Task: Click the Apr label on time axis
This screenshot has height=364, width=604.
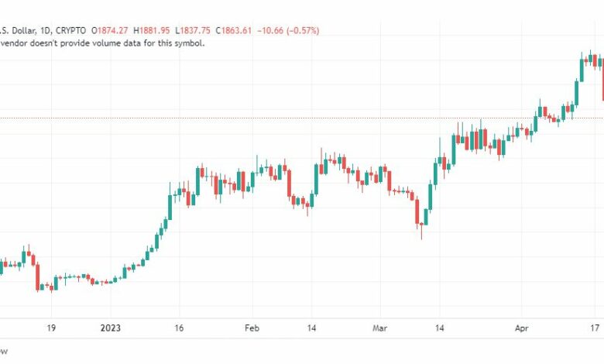Action: 522,328
